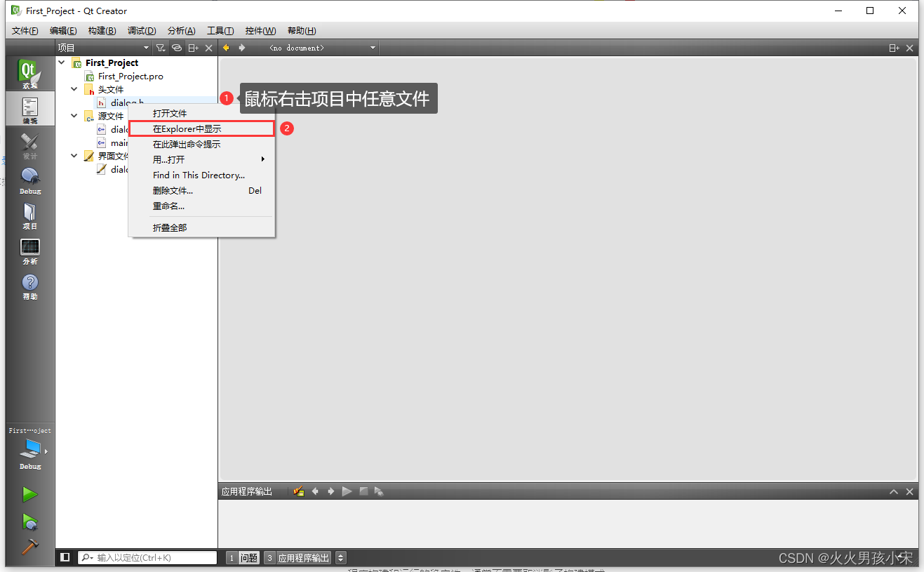Stop the running application in output pane
The height and width of the screenshot is (572, 924).
(x=363, y=491)
